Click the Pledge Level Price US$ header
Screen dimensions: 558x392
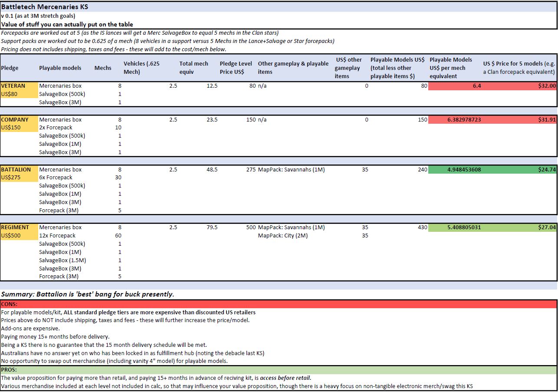[236, 67]
